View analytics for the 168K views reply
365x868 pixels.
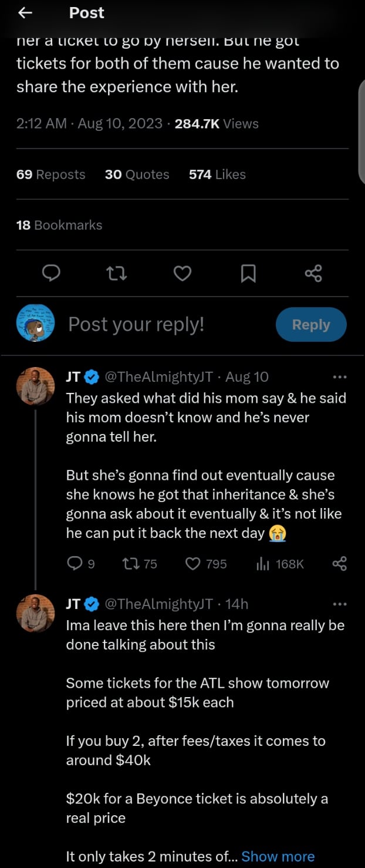coord(262,564)
